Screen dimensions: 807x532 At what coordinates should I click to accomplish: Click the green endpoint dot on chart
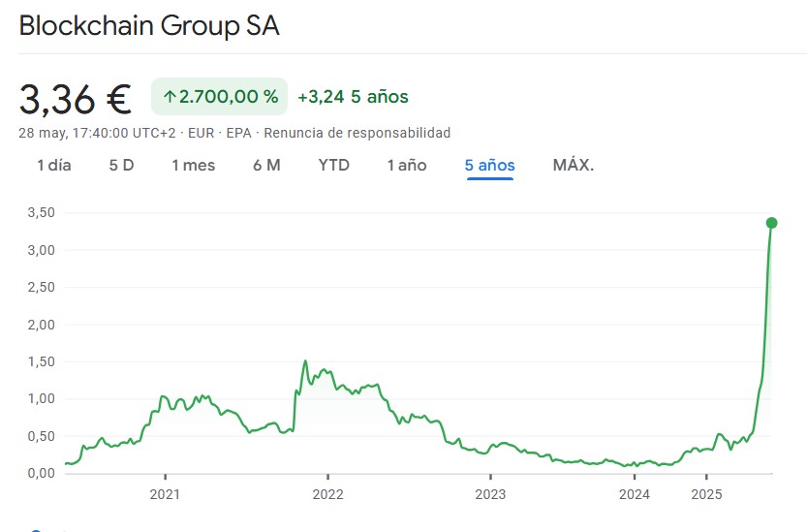[771, 223]
